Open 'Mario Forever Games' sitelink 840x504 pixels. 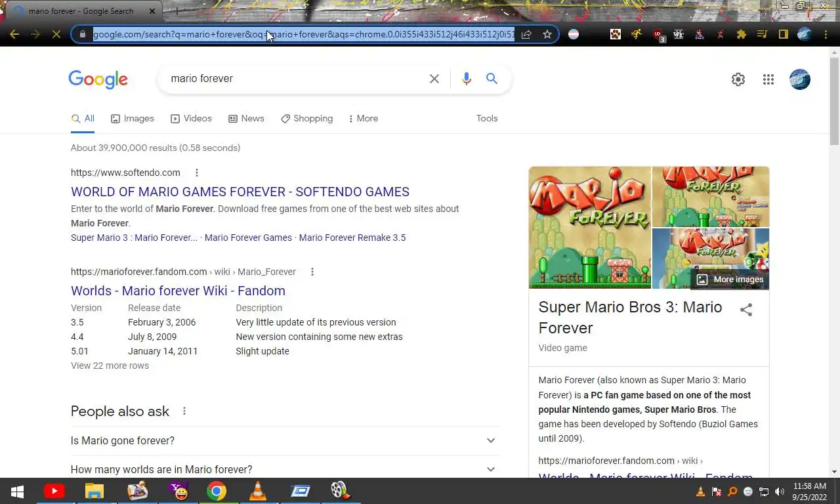pos(248,238)
